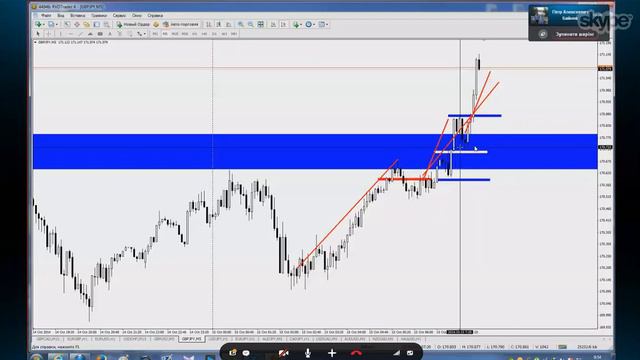640x360 pixels.
Task: Show the Data Window panel
Action: [77, 24]
